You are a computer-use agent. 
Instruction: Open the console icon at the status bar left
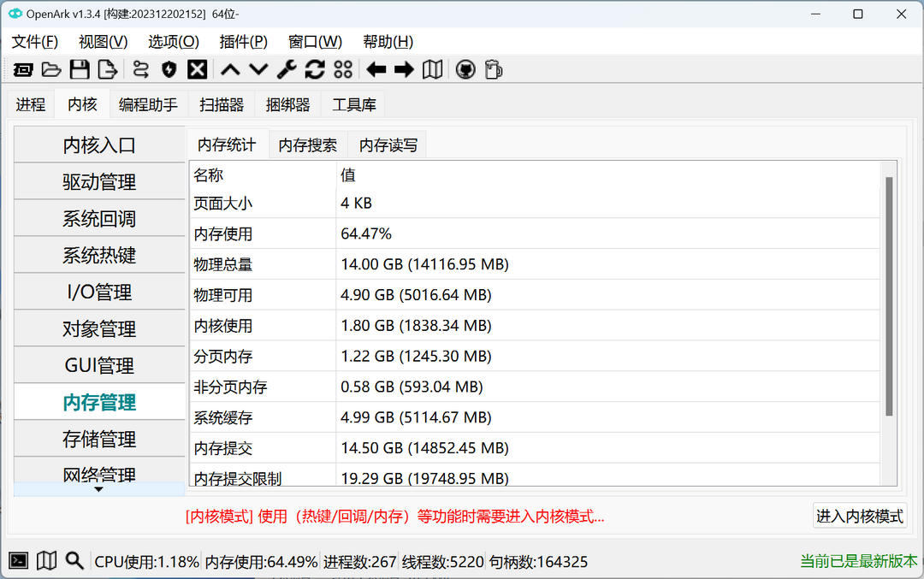click(x=17, y=560)
